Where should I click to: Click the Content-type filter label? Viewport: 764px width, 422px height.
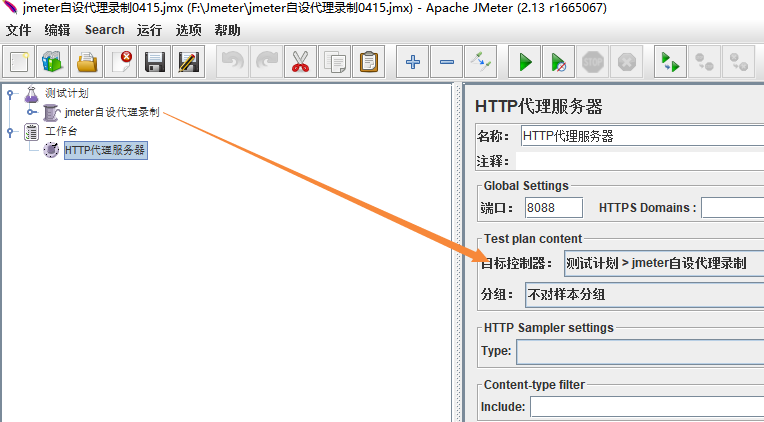(535, 385)
